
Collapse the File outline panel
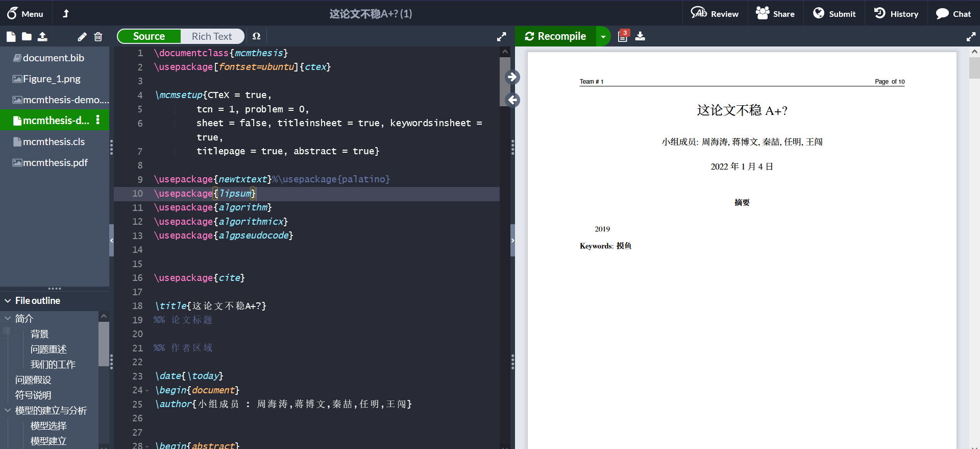point(8,301)
